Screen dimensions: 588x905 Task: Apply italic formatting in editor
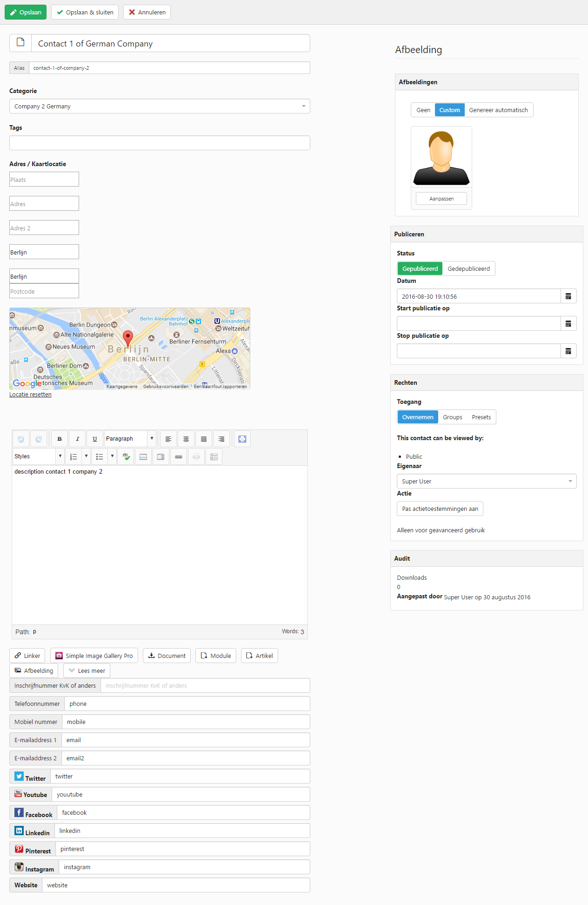(x=77, y=439)
